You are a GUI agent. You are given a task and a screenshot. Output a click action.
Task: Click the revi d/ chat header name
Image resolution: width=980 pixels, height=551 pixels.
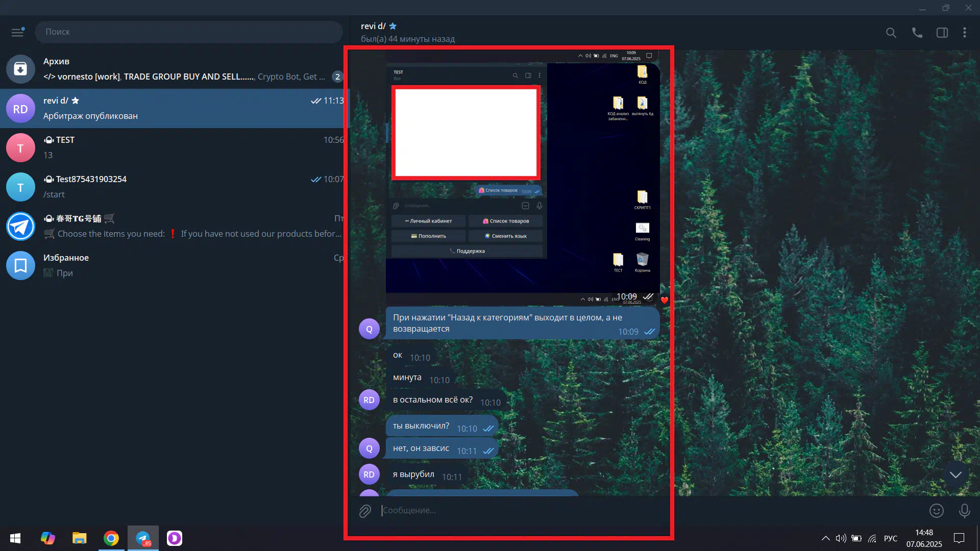pyautogui.click(x=373, y=26)
